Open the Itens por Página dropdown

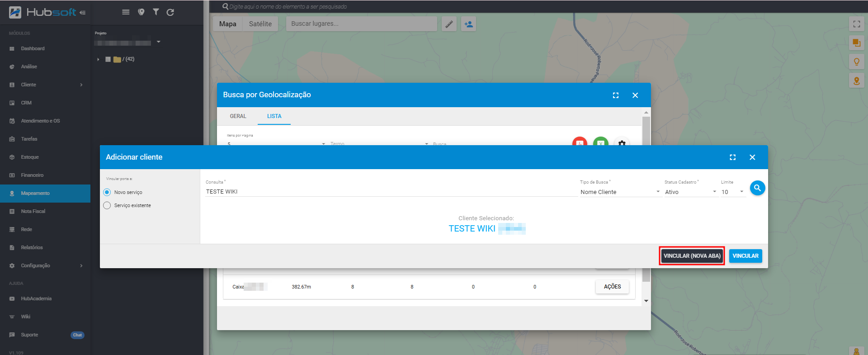pyautogui.click(x=276, y=143)
